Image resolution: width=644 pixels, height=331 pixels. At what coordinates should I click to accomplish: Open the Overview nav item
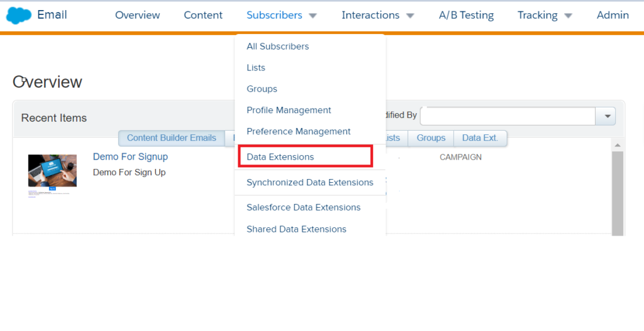[137, 15]
